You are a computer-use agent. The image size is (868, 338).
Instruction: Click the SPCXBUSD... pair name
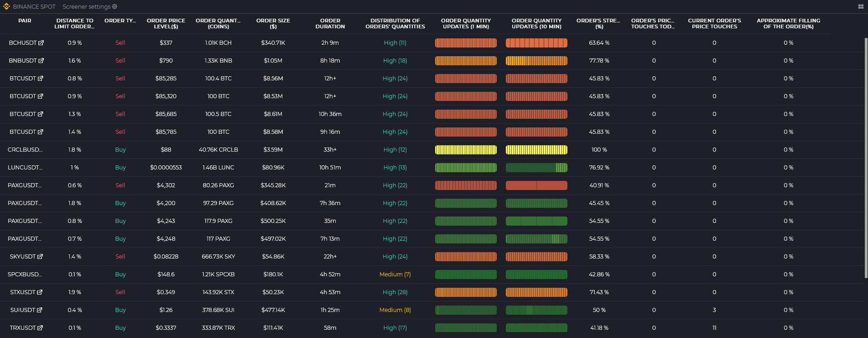coord(25,274)
